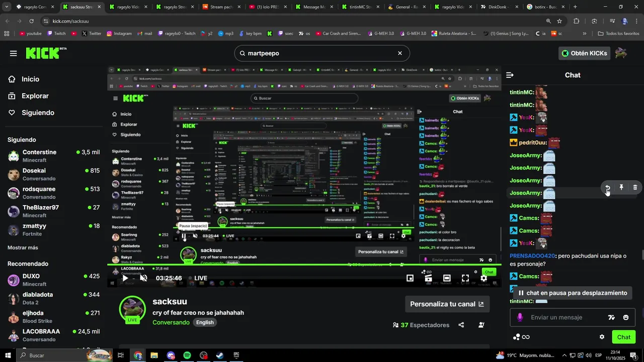Screen dimensions: 644x362
Task: Switch to the Message Mo browser tab
Action: tap(313, 7)
